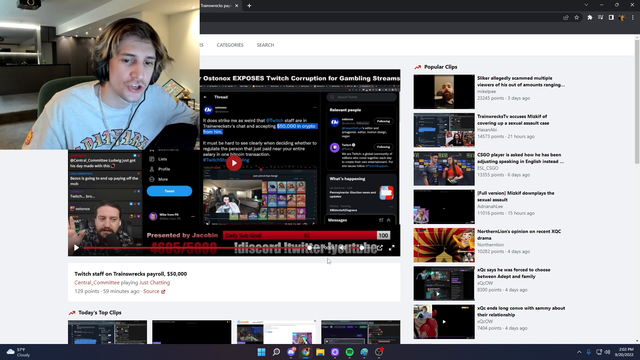Open the second Today's Top Clips thumbnail
The image size is (640, 360).
coord(192,332)
